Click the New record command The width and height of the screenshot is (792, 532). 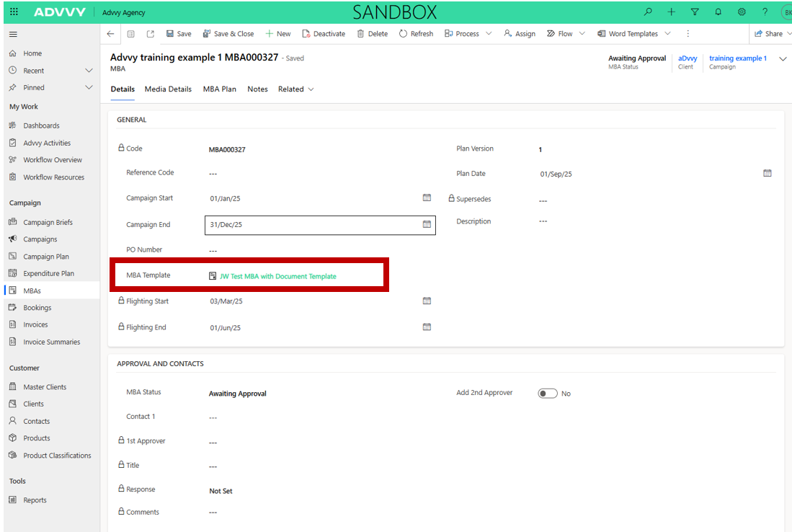(277, 34)
